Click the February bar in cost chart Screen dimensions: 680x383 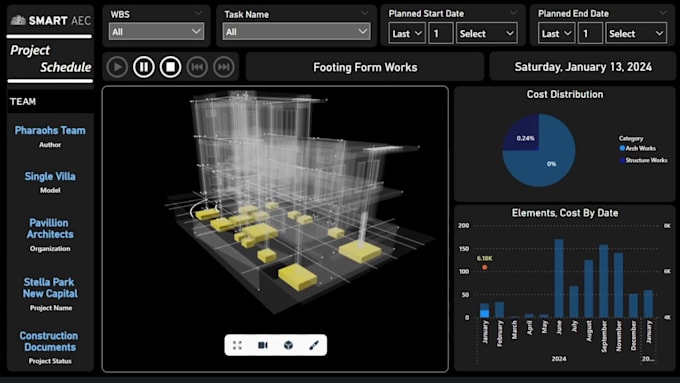coord(500,310)
